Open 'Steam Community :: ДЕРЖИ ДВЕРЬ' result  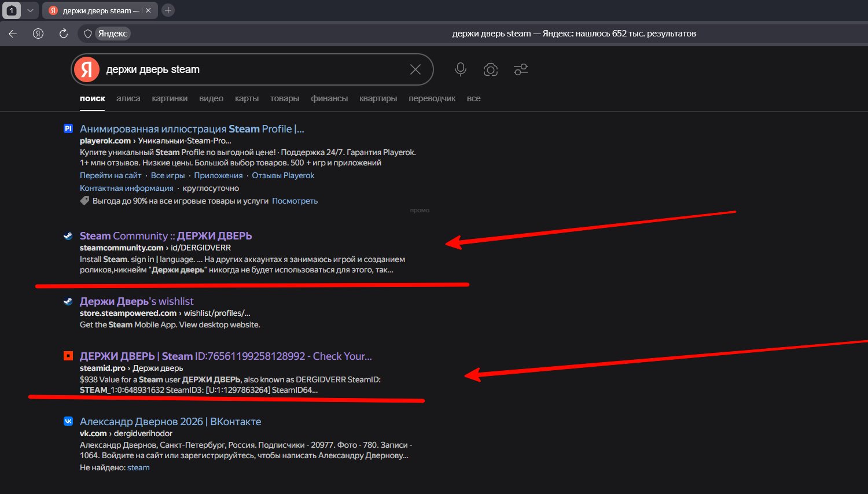click(166, 236)
